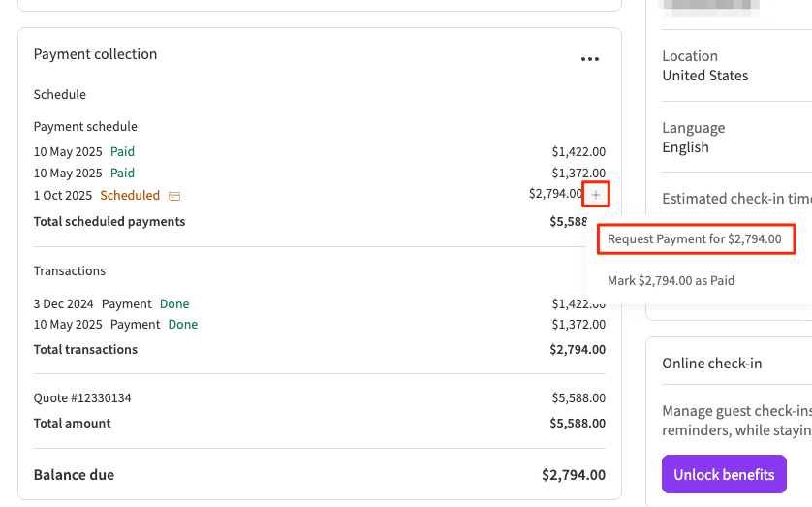Click the orange Scheduled status label
The height and width of the screenshot is (507, 812).
click(x=130, y=196)
